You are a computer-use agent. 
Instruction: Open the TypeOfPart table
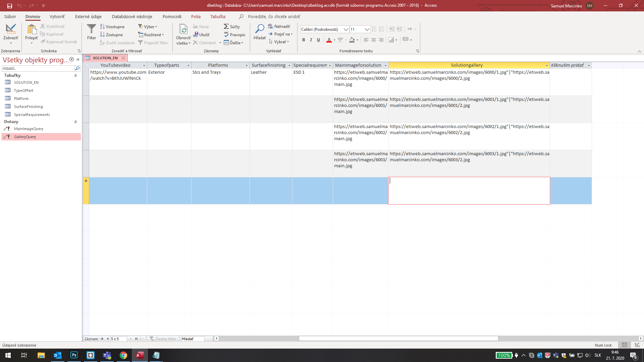pos(23,90)
